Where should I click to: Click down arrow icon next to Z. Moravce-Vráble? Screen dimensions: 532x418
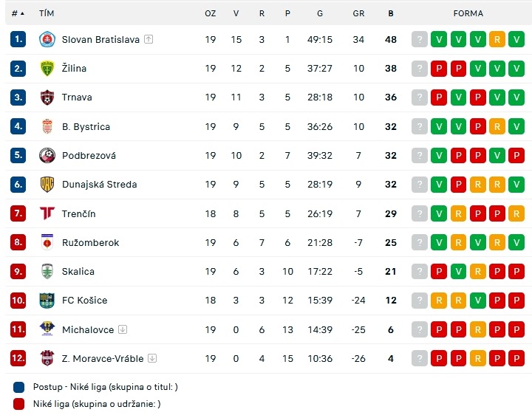[152, 358]
